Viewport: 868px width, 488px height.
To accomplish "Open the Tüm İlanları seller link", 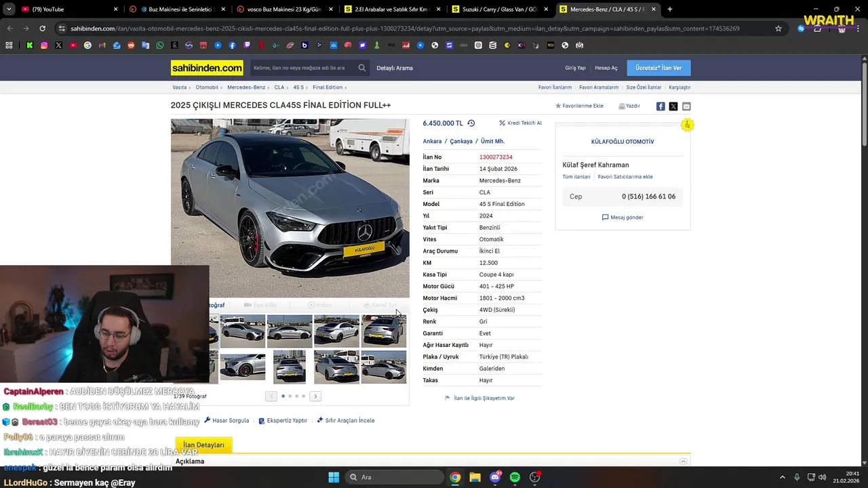I will (x=576, y=177).
